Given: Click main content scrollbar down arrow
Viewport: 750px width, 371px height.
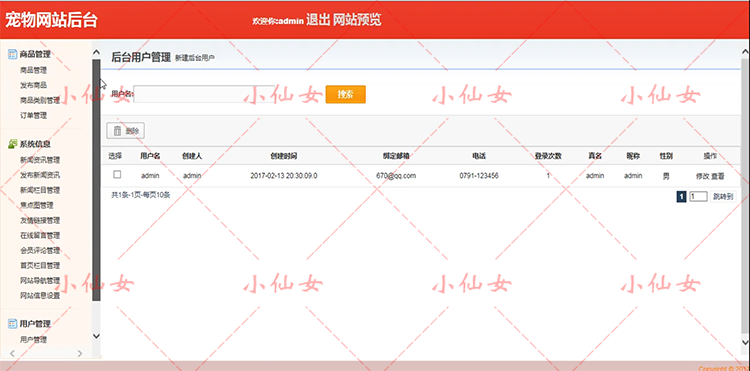Looking at the screenshot, I should (x=745, y=341).
